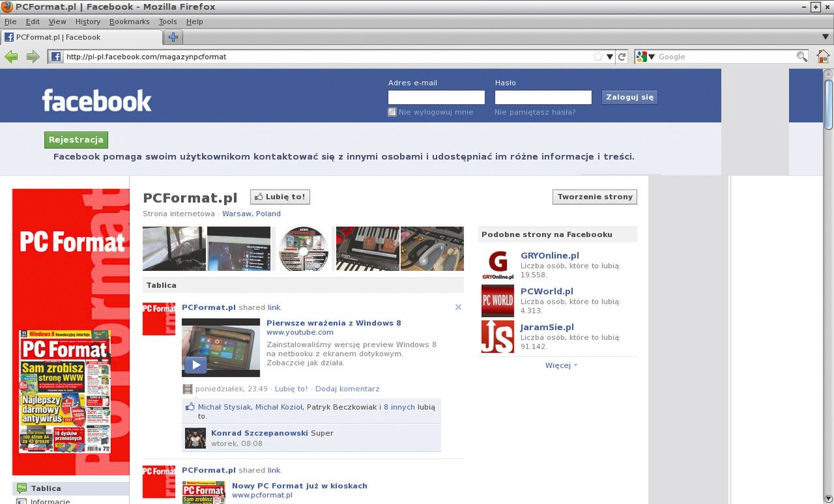This screenshot has height=504, width=834.
Task: Dismiss the Windows 8 post with X
Action: pyautogui.click(x=458, y=307)
